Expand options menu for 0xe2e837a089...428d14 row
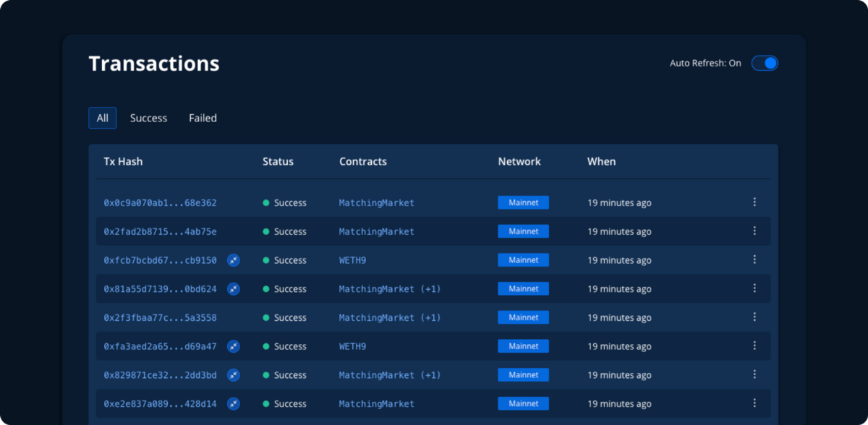868x425 pixels. click(754, 403)
